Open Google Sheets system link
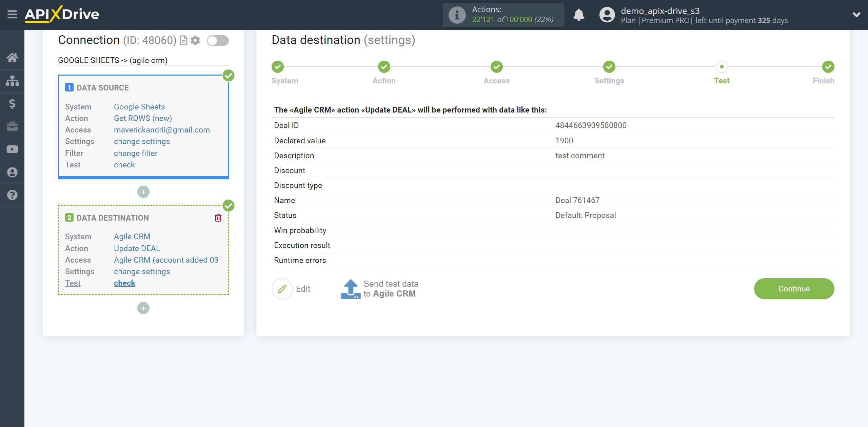 [x=139, y=107]
